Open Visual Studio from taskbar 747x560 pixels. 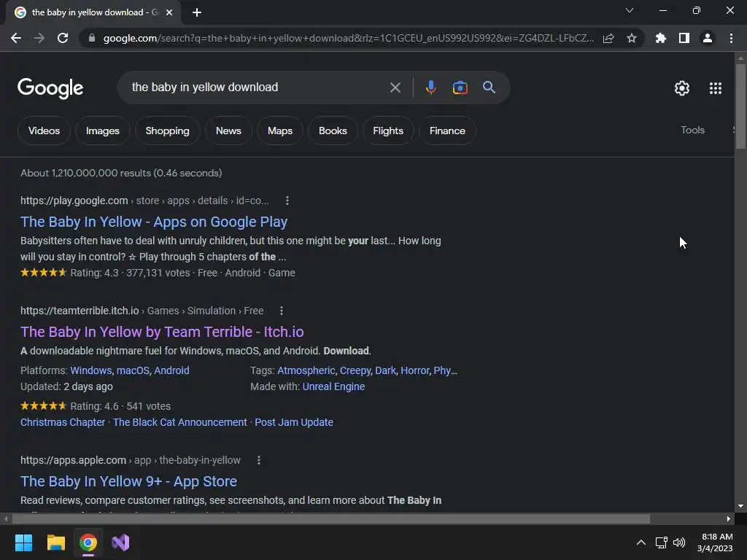tap(120, 542)
